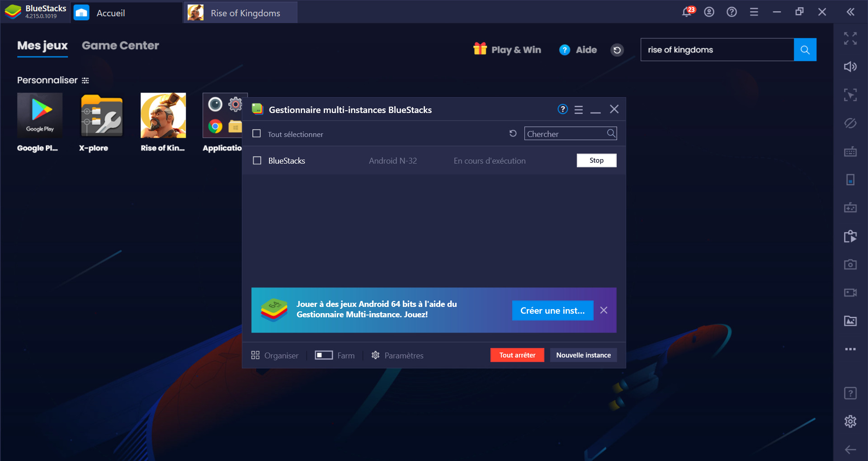Launch the Google Play app thumbnail
Viewport: 868px width, 461px height.
(40, 115)
